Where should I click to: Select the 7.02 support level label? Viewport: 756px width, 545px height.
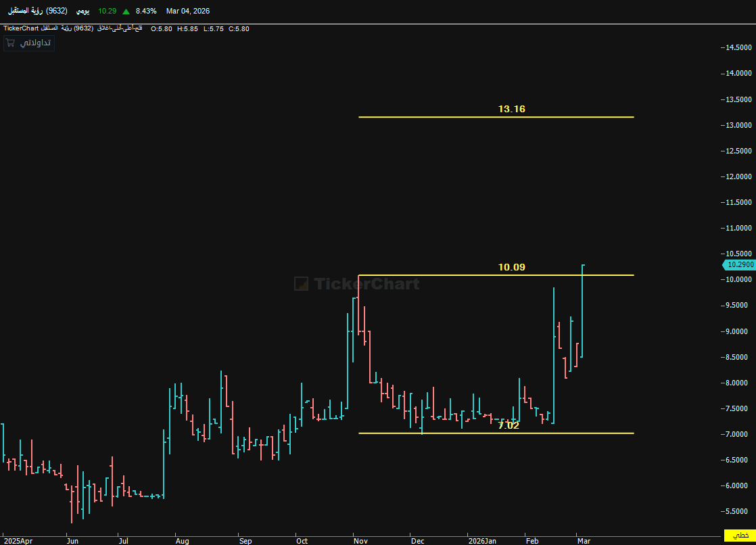click(509, 425)
